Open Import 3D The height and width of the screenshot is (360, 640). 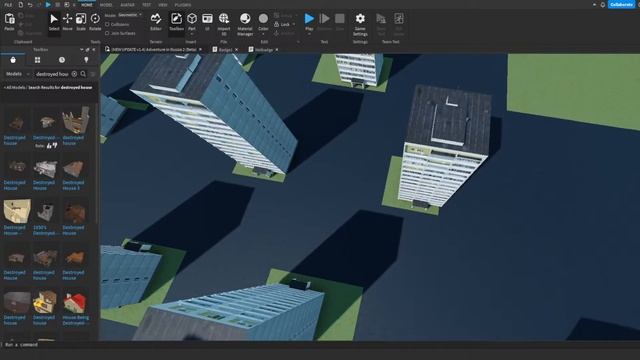pyautogui.click(x=224, y=24)
